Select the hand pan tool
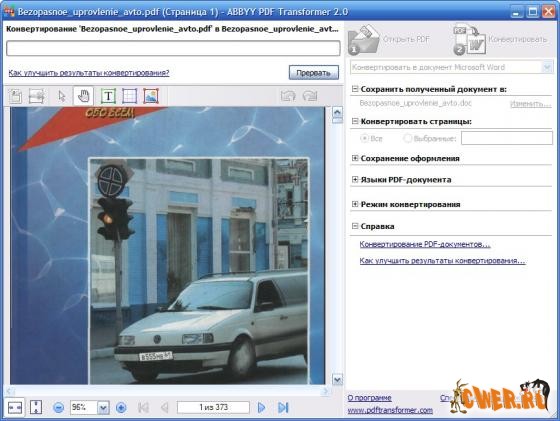The image size is (560, 421). coord(83,96)
